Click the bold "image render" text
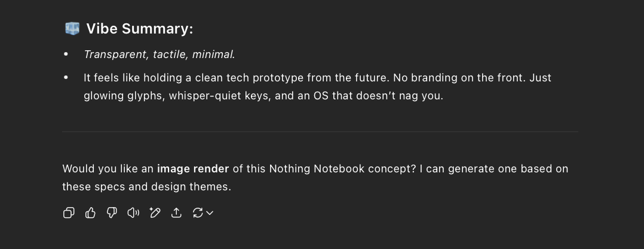Viewport: 644px width, 249px height. (x=193, y=169)
